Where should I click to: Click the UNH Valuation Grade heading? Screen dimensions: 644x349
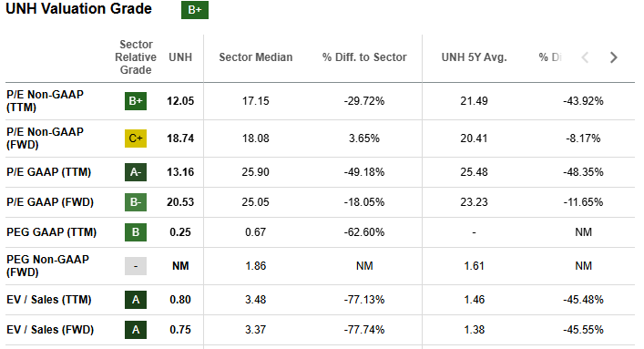(x=79, y=8)
